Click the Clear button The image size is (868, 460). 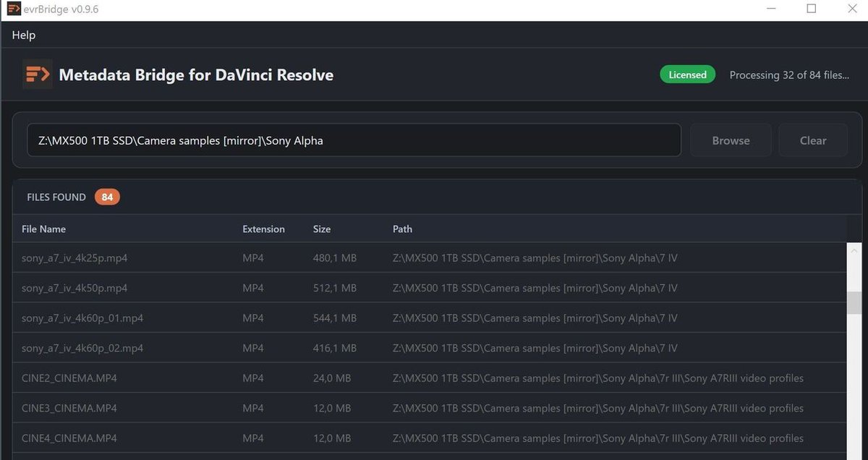(813, 140)
